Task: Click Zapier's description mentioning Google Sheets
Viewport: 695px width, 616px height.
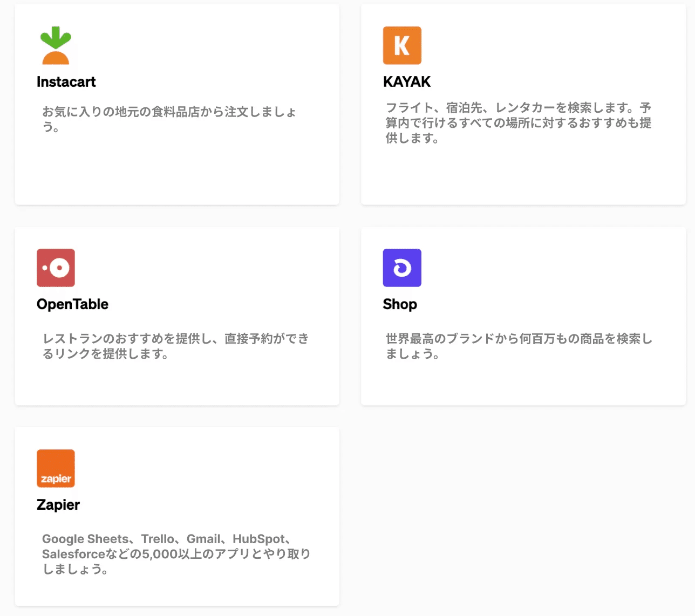Action: point(176,553)
